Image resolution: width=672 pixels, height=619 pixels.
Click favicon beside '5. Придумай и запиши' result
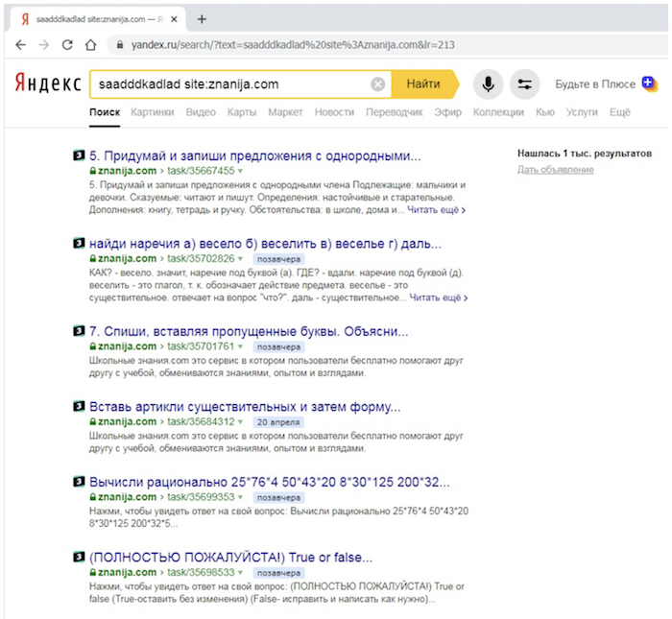79,155
